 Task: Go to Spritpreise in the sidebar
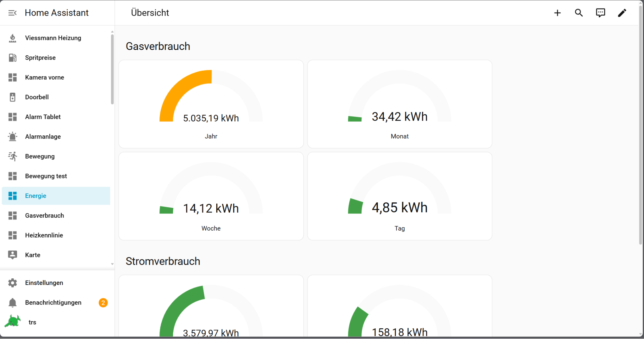[40, 58]
